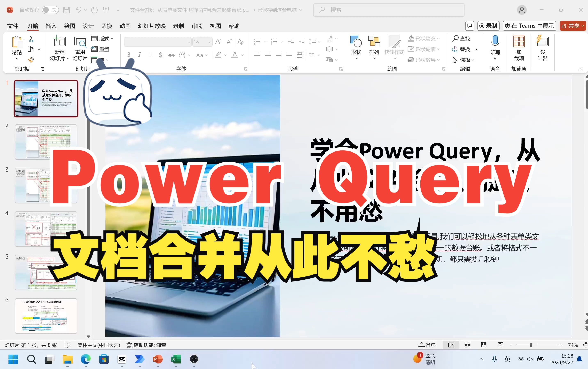Screen dimensions: 588x369
Task: Click the Clear Formatting icon
Action: (241, 41)
